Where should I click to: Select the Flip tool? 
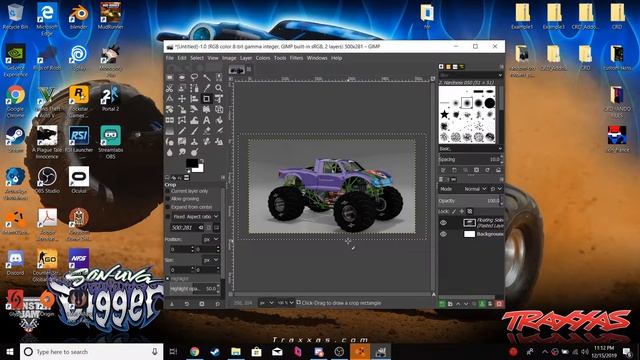[x=170, y=120]
